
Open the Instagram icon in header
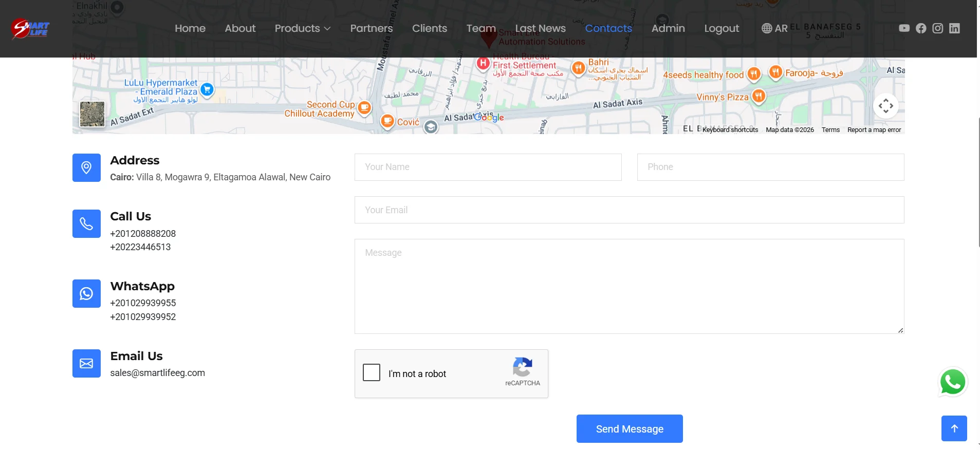938,28
